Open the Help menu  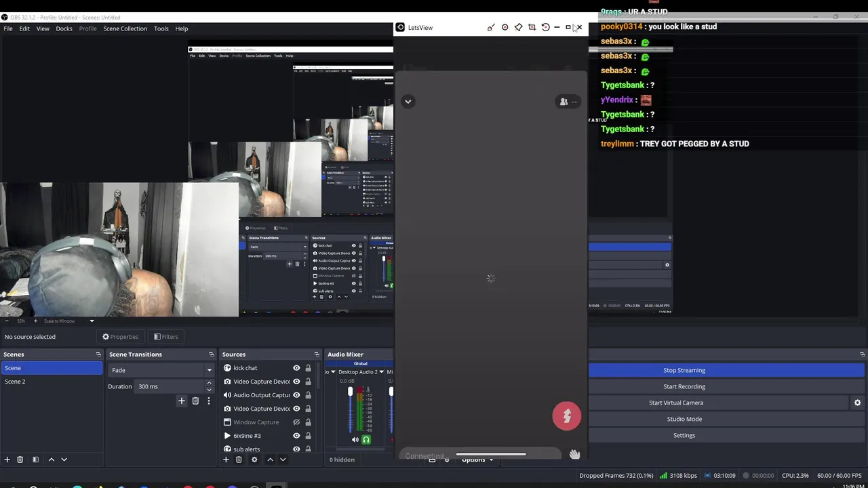pos(182,28)
